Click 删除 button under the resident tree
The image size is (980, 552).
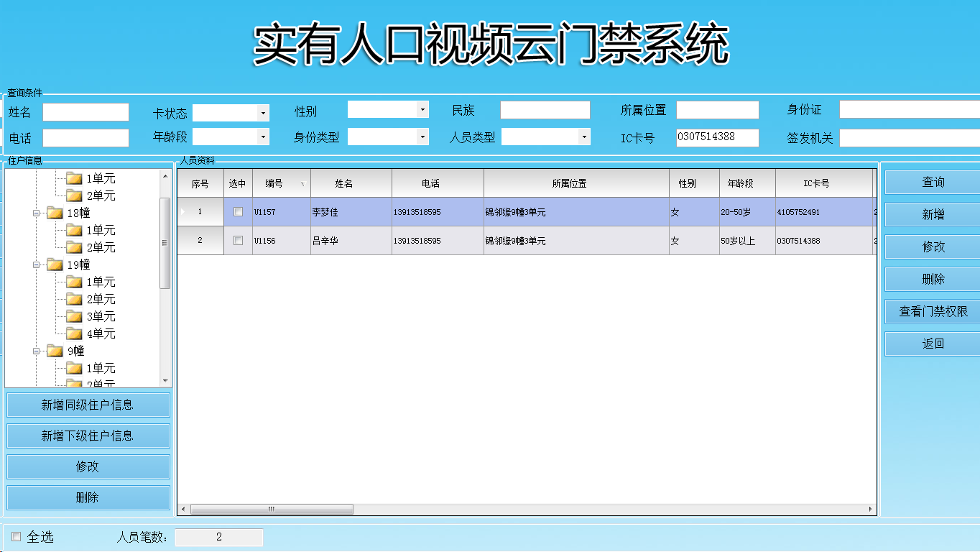tap(88, 497)
